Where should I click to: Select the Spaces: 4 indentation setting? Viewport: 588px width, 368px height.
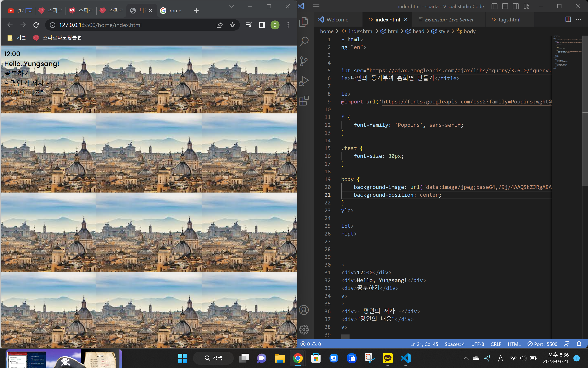pos(455,344)
